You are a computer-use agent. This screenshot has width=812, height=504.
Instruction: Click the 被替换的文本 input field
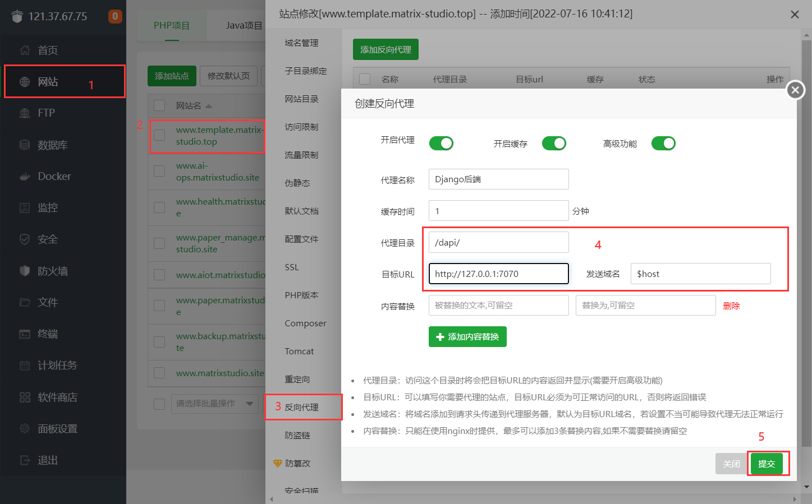click(499, 306)
